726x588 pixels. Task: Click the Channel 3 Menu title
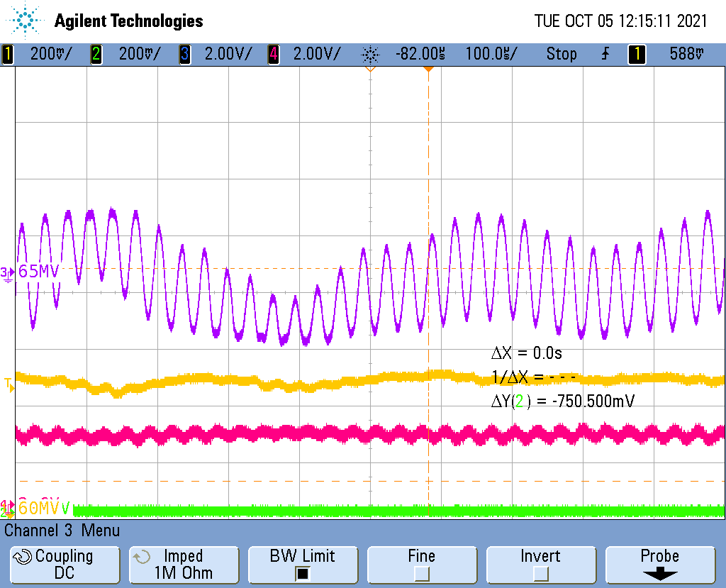[x=62, y=531]
